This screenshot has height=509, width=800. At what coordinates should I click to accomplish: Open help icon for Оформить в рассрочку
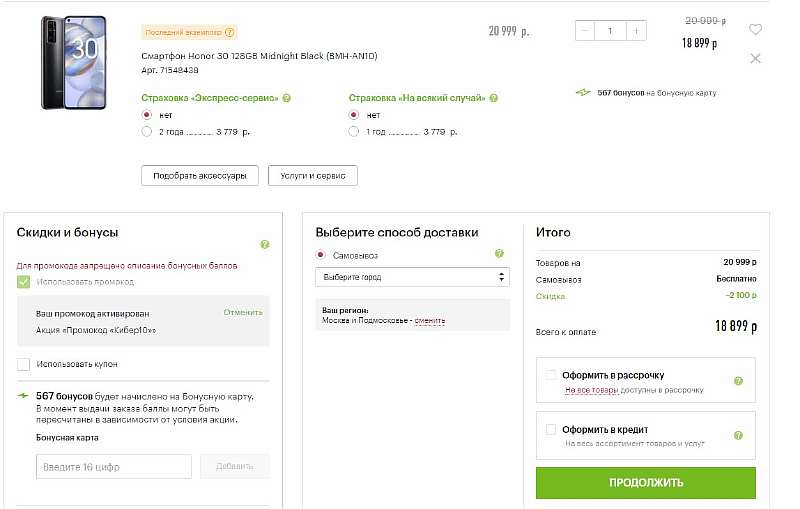point(738,381)
